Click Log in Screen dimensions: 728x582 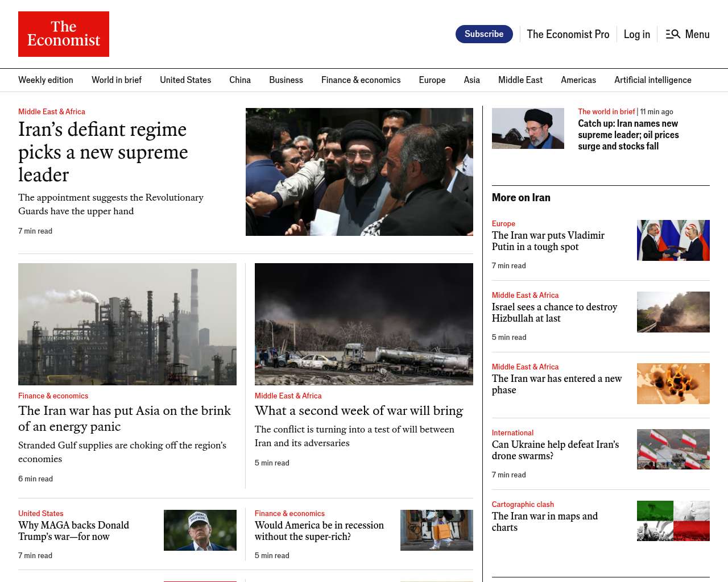pyautogui.click(x=636, y=34)
